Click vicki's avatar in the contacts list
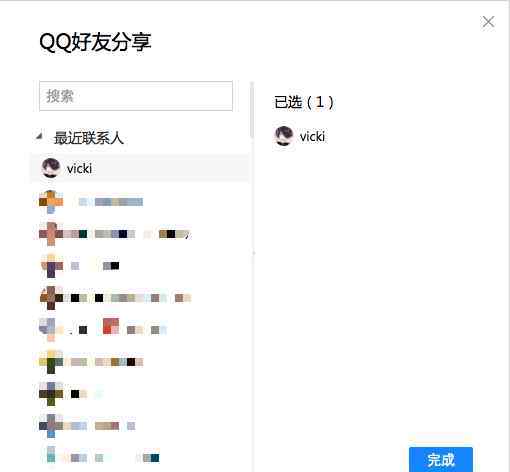This screenshot has height=472, width=510. pos(51,168)
